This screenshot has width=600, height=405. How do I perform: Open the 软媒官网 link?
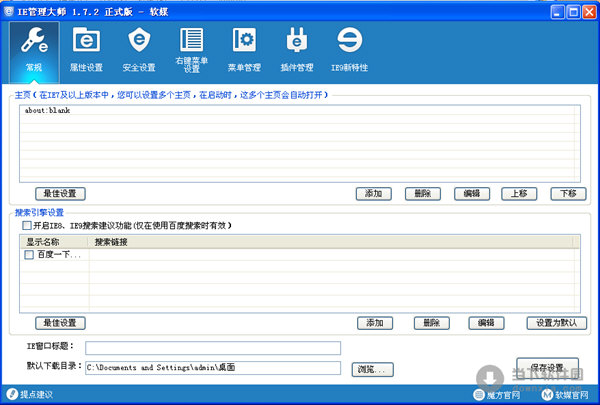[572, 395]
